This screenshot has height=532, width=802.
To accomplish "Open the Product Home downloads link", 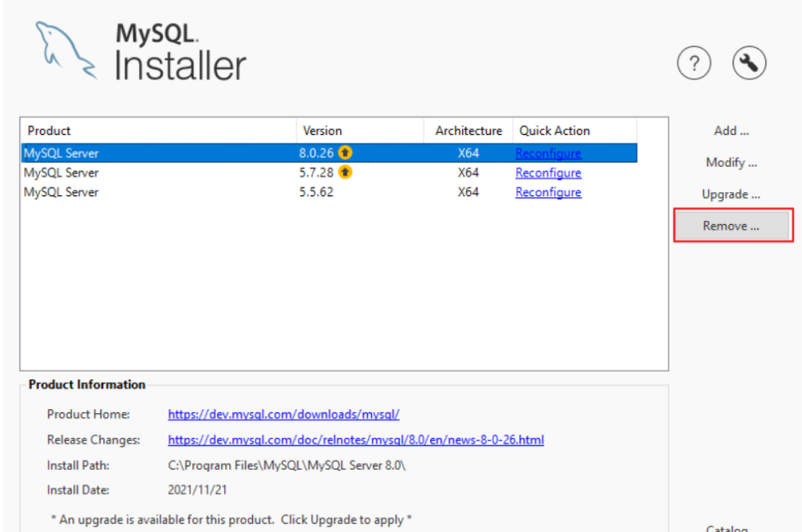I will 284,414.
